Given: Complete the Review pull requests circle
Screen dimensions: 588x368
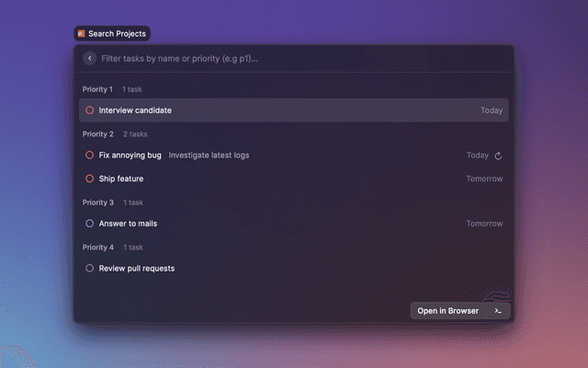Looking at the screenshot, I should pos(89,269).
